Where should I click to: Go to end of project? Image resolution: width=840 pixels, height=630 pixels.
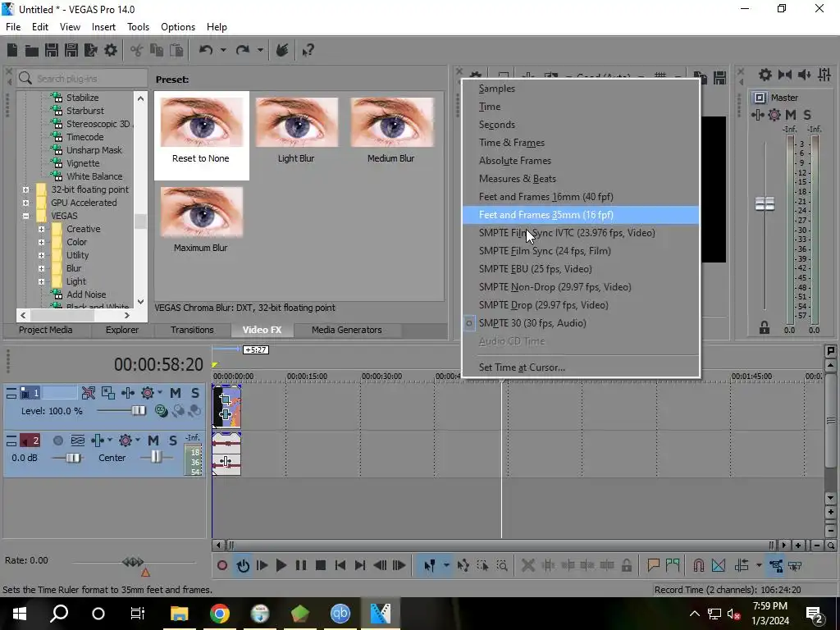(x=360, y=565)
